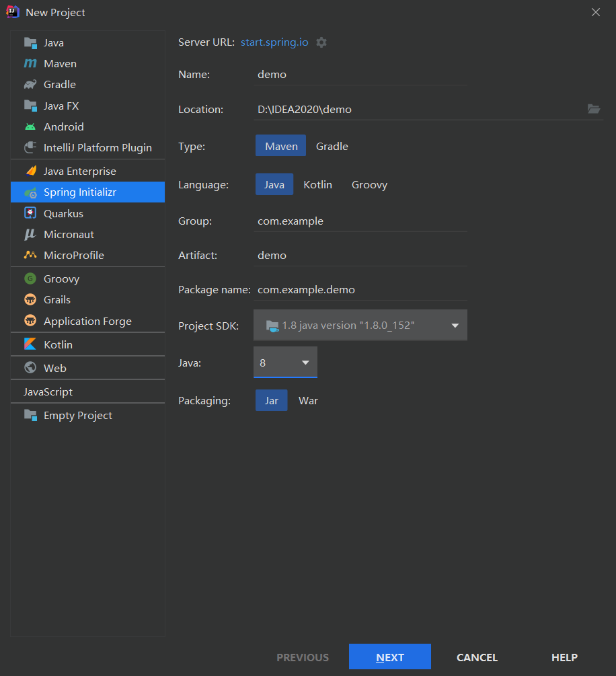Open server URL settings gear

321,42
